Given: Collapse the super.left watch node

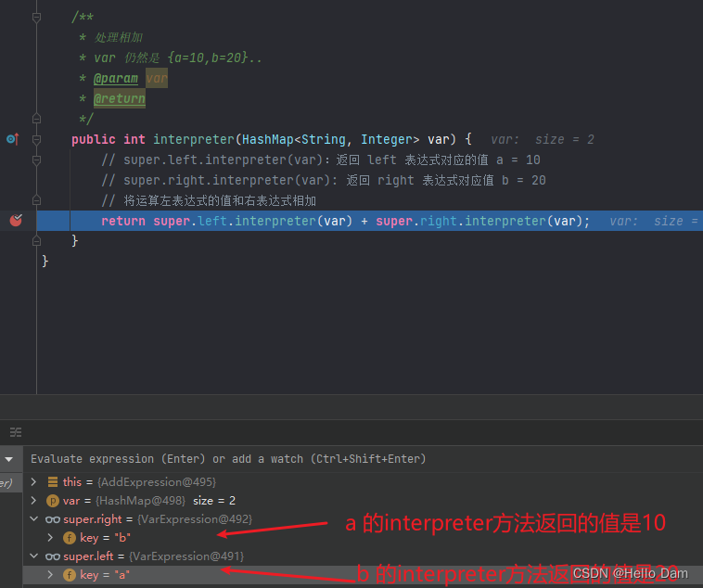Looking at the screenshot, I should coord(33,556).
